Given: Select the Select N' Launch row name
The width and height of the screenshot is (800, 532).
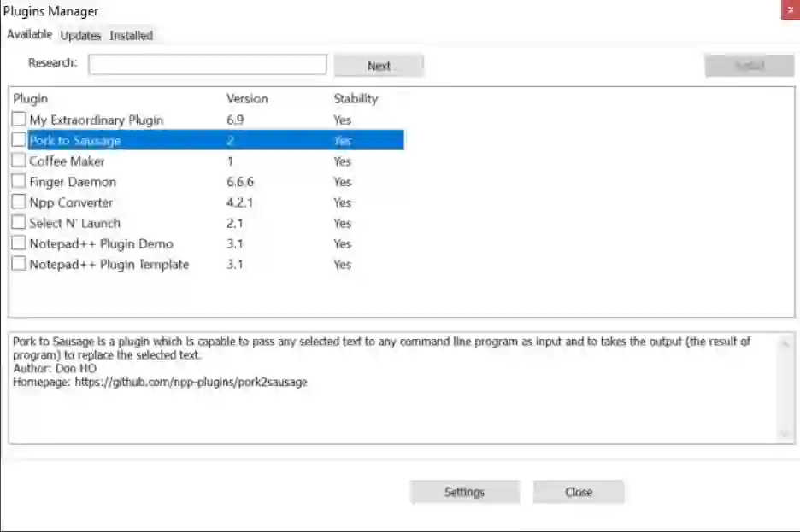Looking at the screenshot, I should pos(75,223).
